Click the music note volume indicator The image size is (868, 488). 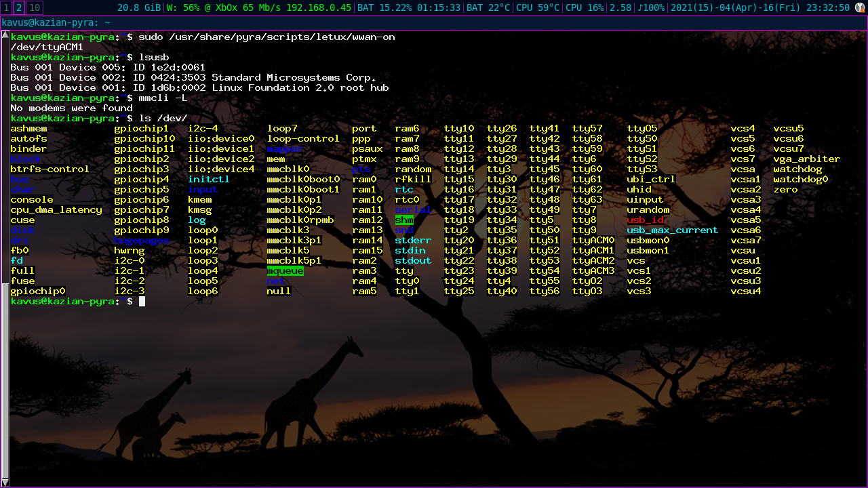click(x=650, y=7)
